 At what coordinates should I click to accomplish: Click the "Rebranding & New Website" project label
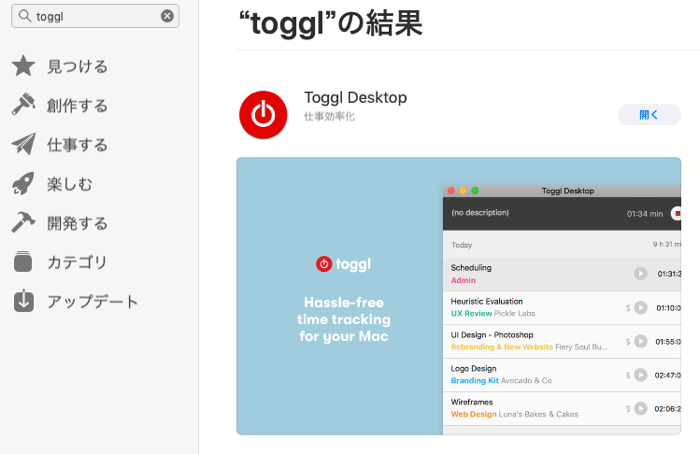[502, 347]
